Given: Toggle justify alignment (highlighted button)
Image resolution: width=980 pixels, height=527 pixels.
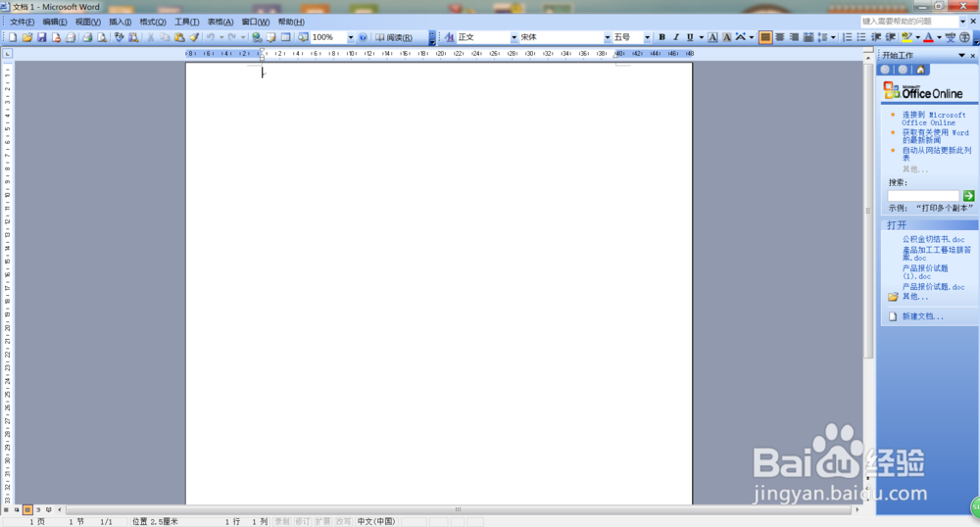Looking at the screenshot, I should 765,37.
